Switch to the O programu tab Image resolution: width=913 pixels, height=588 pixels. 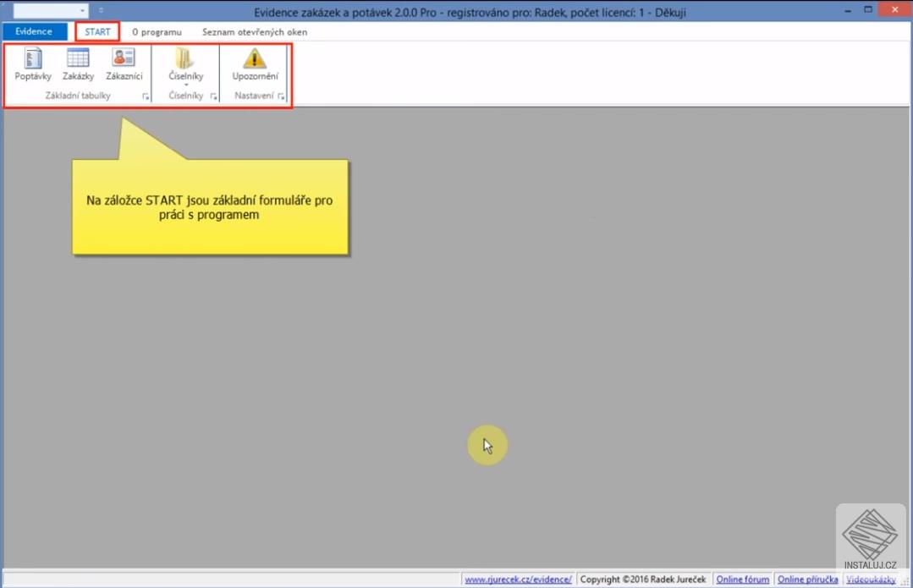click(x=157, y=32)
